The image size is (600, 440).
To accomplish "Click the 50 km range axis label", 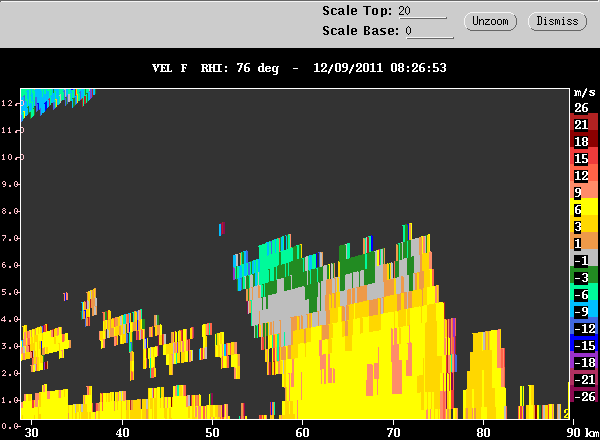I will coord(212,432).
